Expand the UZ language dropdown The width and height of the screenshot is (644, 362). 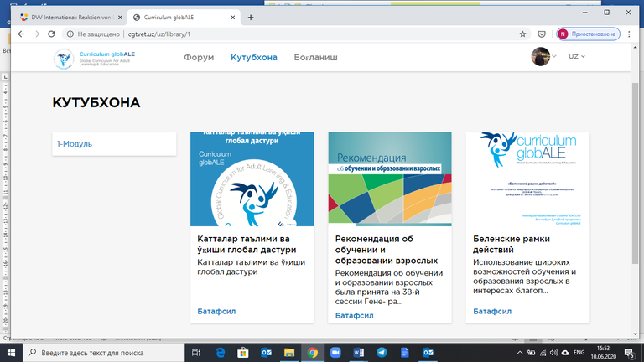pos(576,57)
